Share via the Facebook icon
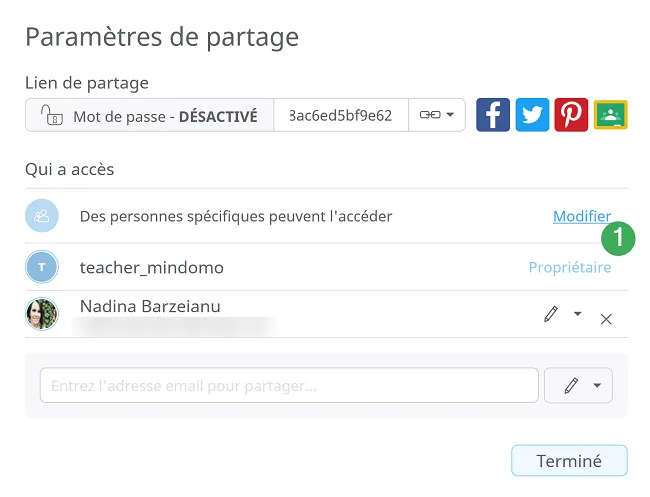Screen dimensions: 650x497 coord(493,115)
